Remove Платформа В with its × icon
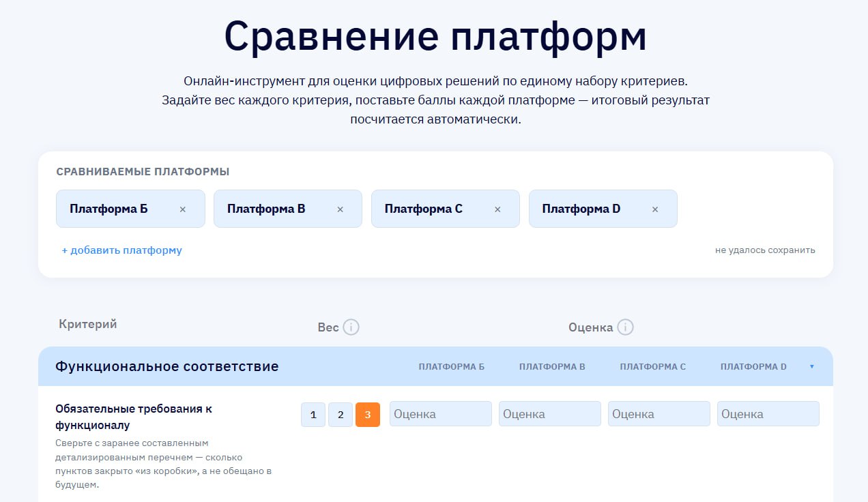 (340, 209)
